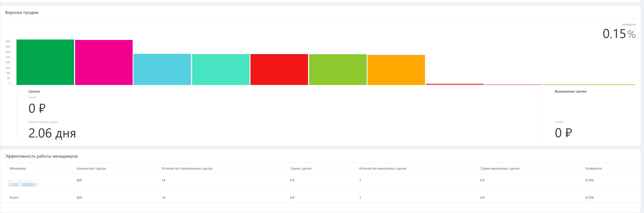The width and height of the screenshot is (644, 213).
Task: Click 'Сумма выиграных сделок' column header
Action: 500,168
